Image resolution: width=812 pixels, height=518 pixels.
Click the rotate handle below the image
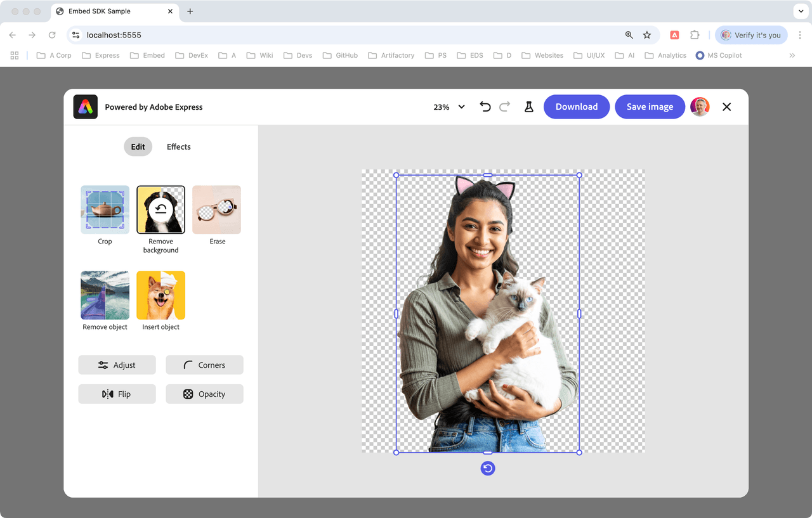487,469
